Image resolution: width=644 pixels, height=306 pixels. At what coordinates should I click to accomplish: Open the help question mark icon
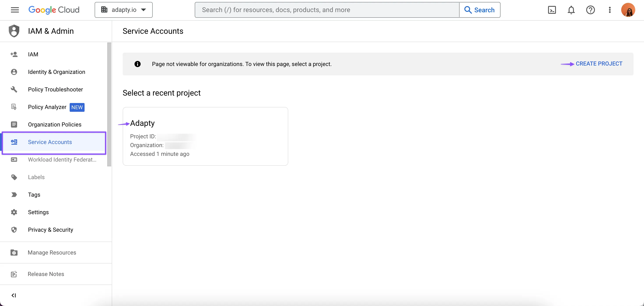(590, 10)
